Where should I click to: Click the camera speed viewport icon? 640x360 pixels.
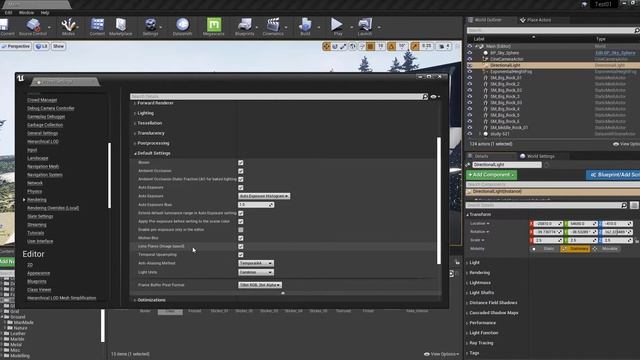(x=444, y=47)
